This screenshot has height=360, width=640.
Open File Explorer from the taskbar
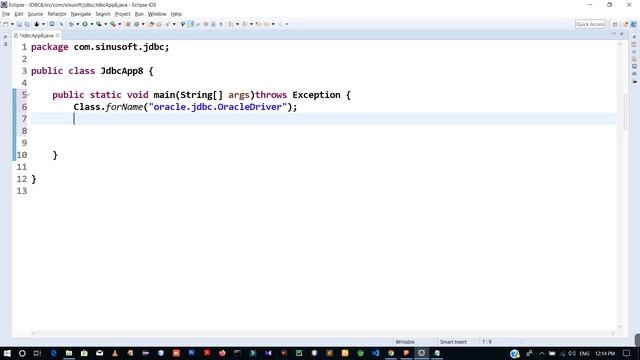pos(69,353)
